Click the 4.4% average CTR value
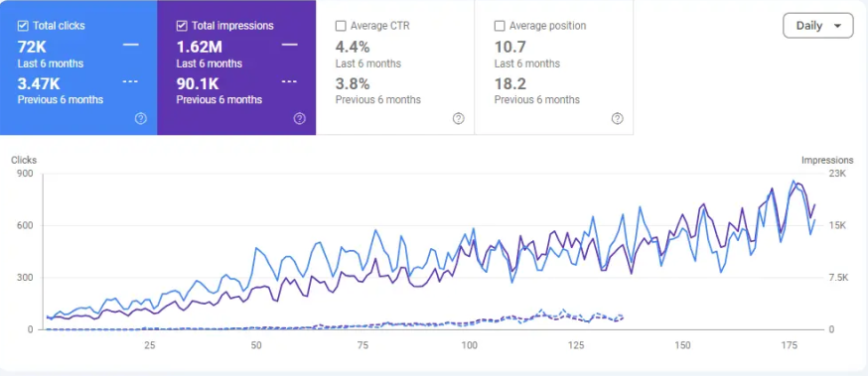Viewport: 868px width, 376px height. 353,47
